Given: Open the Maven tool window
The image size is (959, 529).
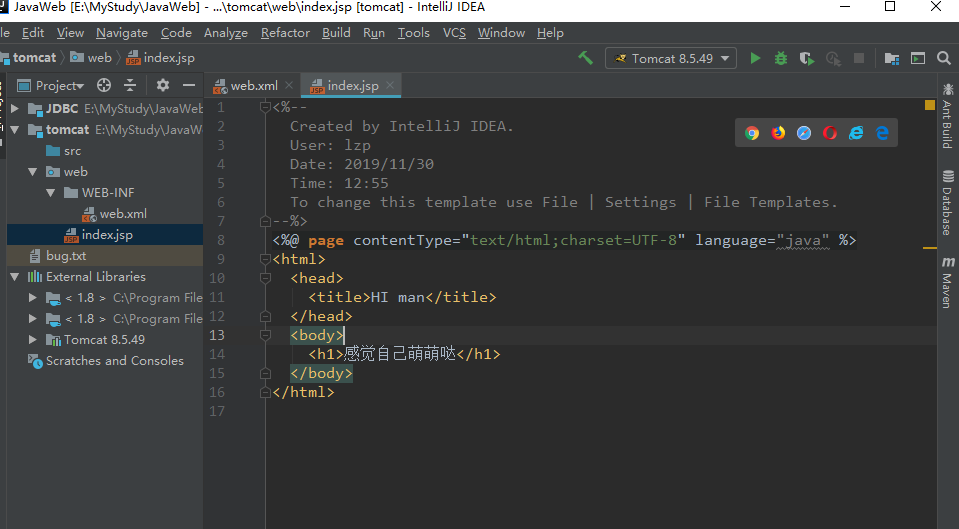Looking at the screenshot, I should [x=947, y=282].
